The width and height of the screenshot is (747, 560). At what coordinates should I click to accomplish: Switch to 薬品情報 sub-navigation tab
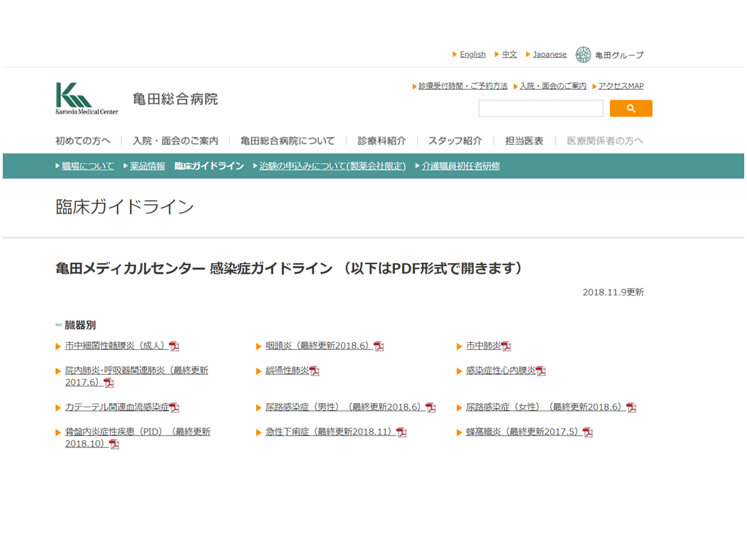[147, 166]
